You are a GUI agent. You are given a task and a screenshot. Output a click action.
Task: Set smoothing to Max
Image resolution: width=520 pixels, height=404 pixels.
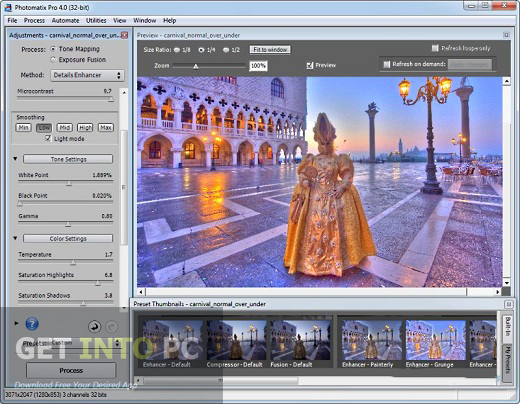coord(106,128)
